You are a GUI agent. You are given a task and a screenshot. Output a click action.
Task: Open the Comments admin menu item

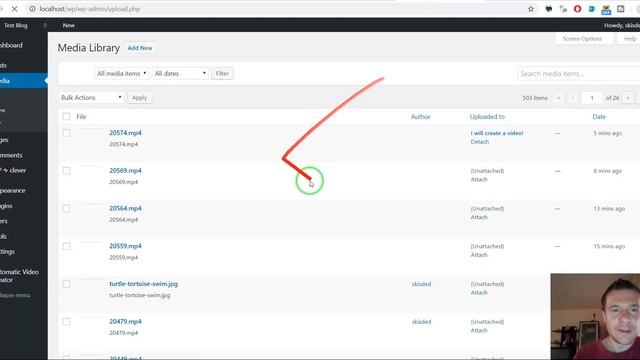pos(11,155)
